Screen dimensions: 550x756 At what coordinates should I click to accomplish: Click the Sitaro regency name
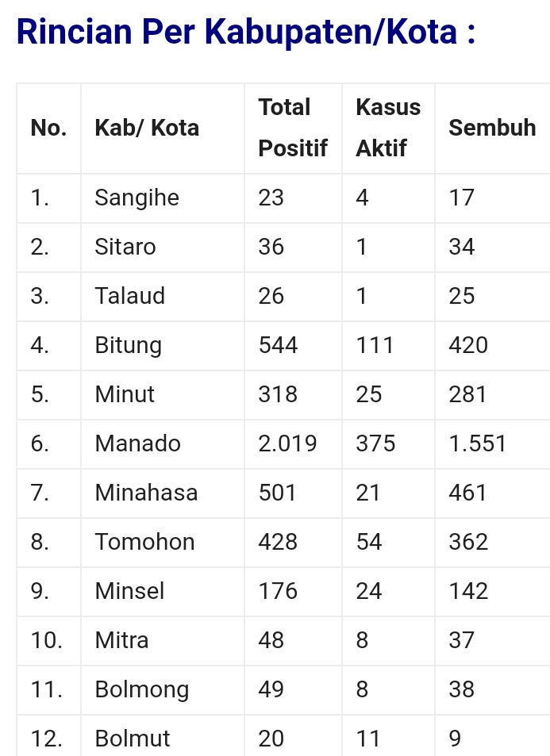point(125,247)
